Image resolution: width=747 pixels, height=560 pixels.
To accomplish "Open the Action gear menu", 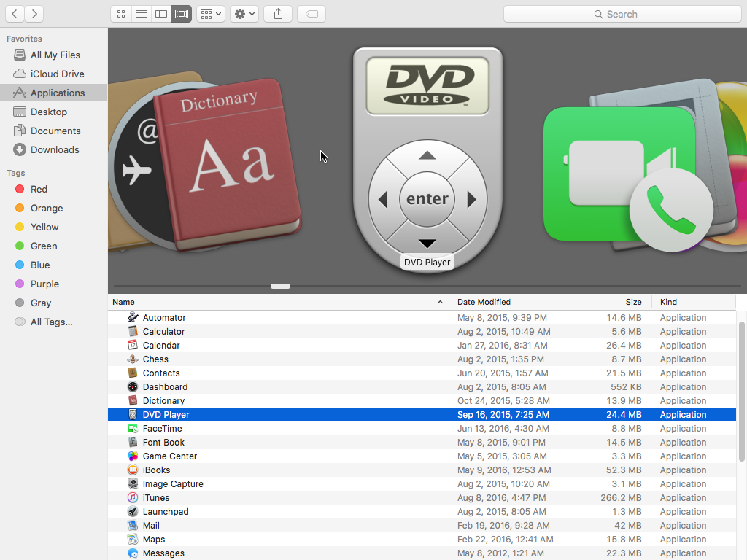I will pyautogui.click(x=244, y=14).
